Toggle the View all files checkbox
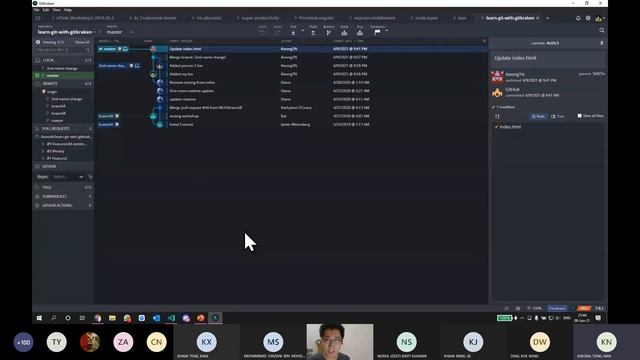The width and height of the screenshot is (640, 360). (579, 116)
